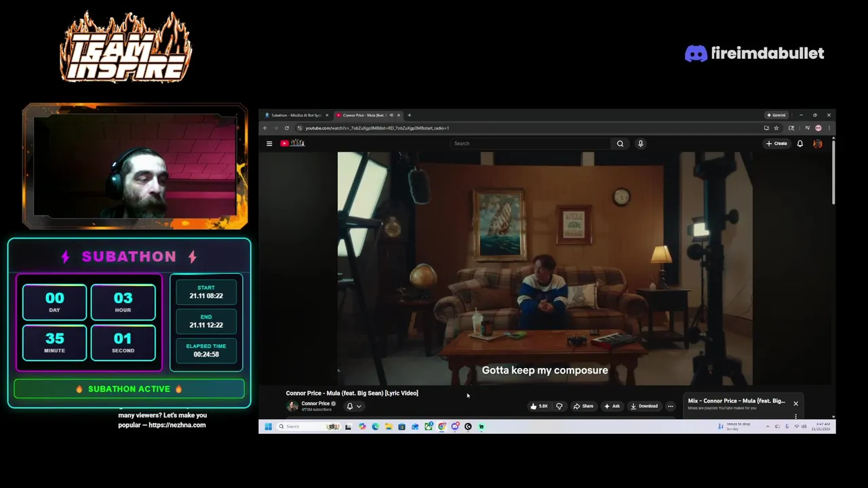Open Microsoft Store from the taskbar

401,426
